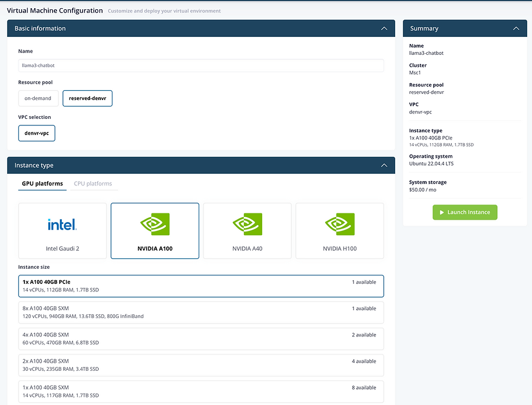Select the on-demand resource pool
Viewport: 532px width, 405px height.
(38, 98)
